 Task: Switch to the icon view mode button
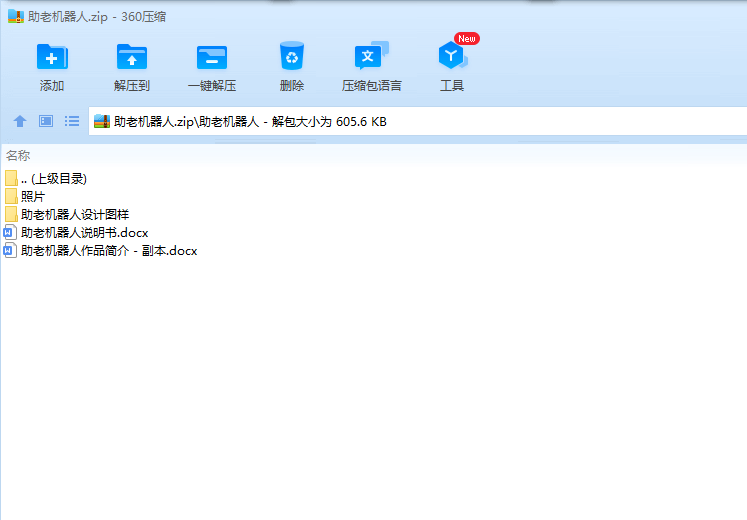[x=46, y=121]
